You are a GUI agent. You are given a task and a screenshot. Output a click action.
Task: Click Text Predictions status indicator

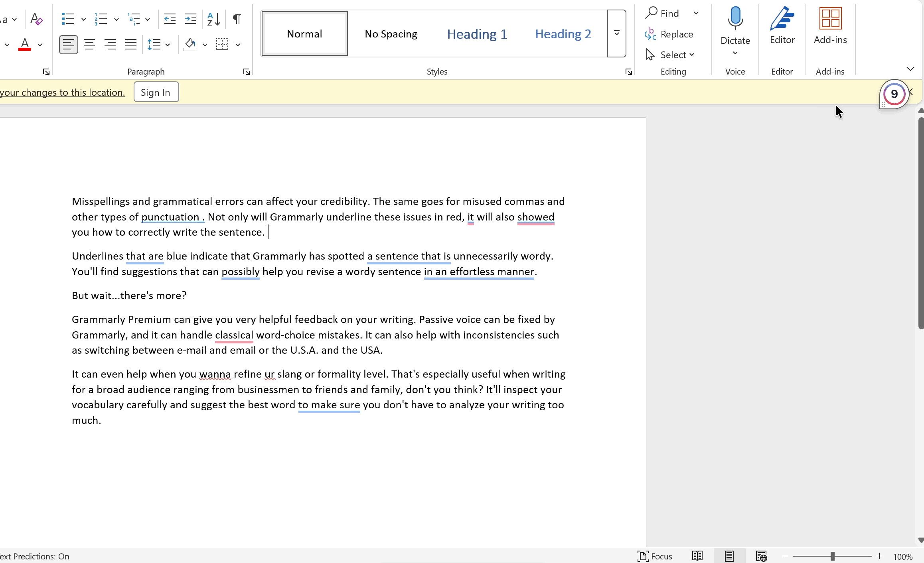[35, 557]
